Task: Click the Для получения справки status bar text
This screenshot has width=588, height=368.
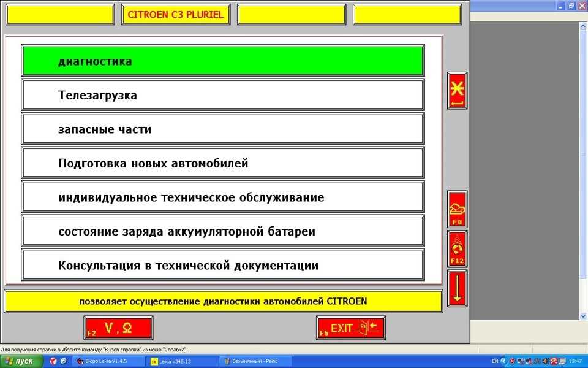Action: tap(94, 350)
